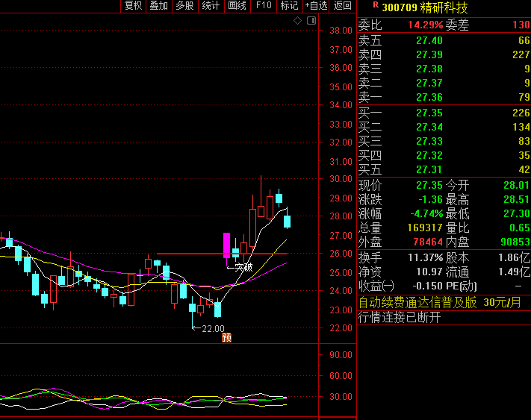Viewport: 531px width, 420px height.
Task: Click the 22.00 low price label
Action: (213, 329)
